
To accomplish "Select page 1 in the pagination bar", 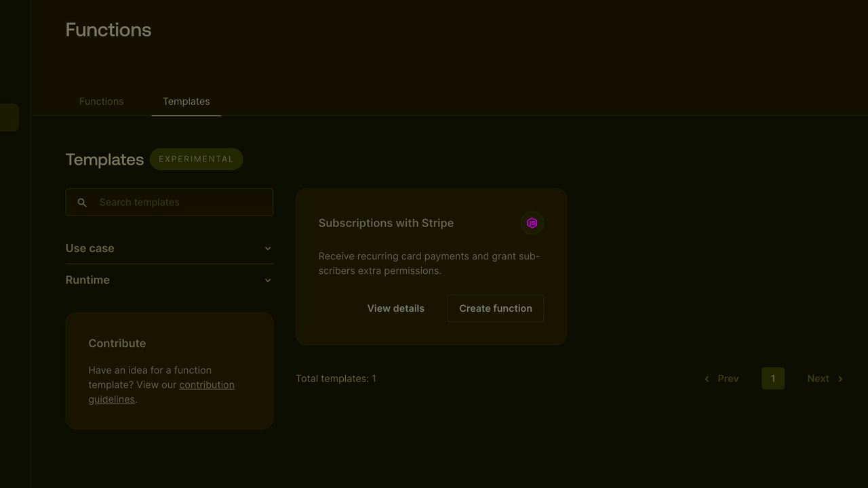I will click(x=773, y=378).
